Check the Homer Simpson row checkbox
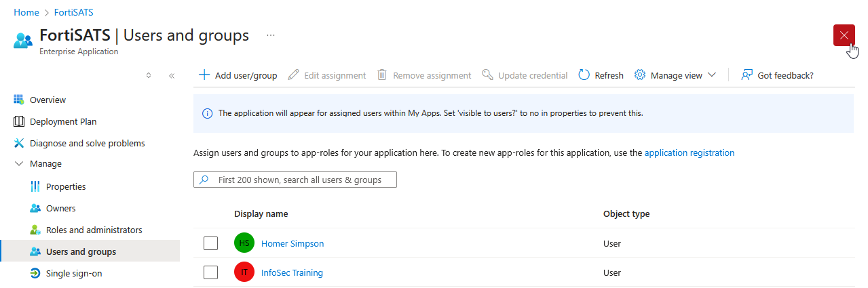This screenshot has height=288, width=868. point(211,243)
